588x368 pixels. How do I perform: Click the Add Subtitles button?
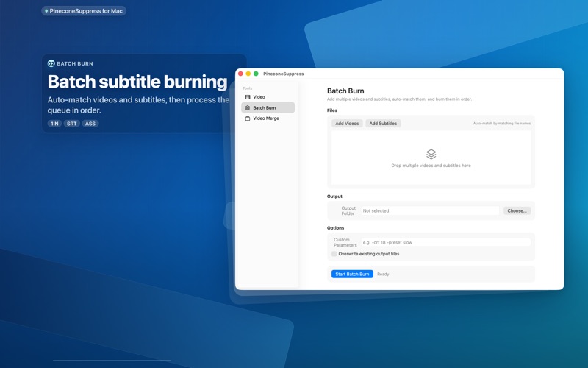(383, 124)
